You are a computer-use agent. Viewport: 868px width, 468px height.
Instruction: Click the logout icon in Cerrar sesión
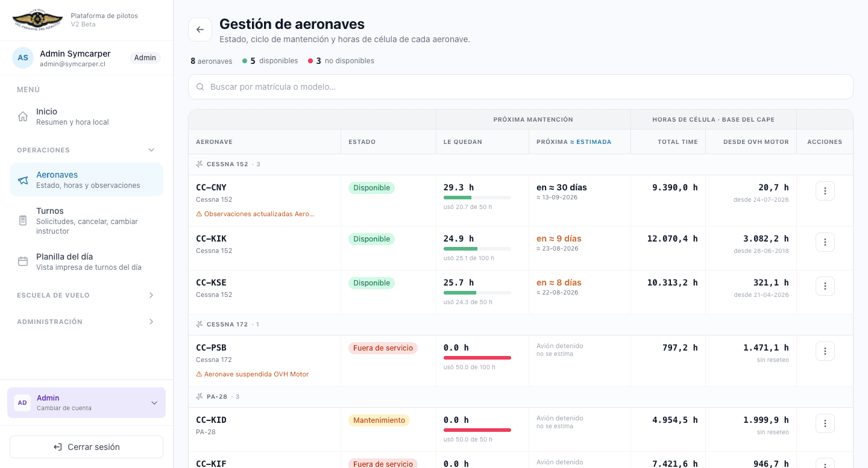[58, 447]
